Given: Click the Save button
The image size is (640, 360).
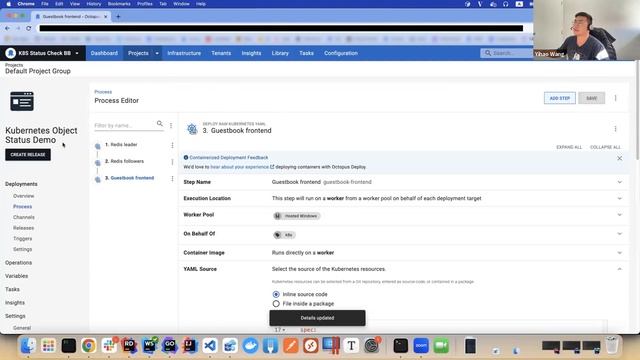Looking at the screenshot, I should (591, 98).
